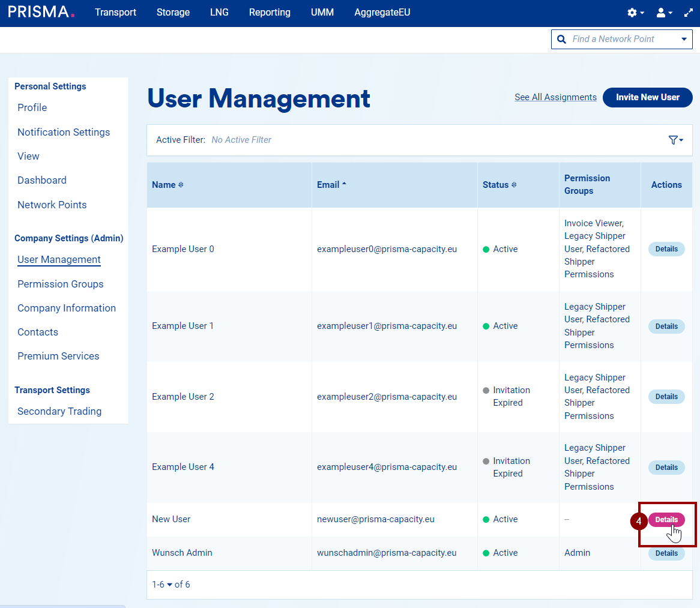Image resolution: width=700 pixels, height=608 pixels.
Task: Open Secondary Trading settings
Action: (59, 411)
